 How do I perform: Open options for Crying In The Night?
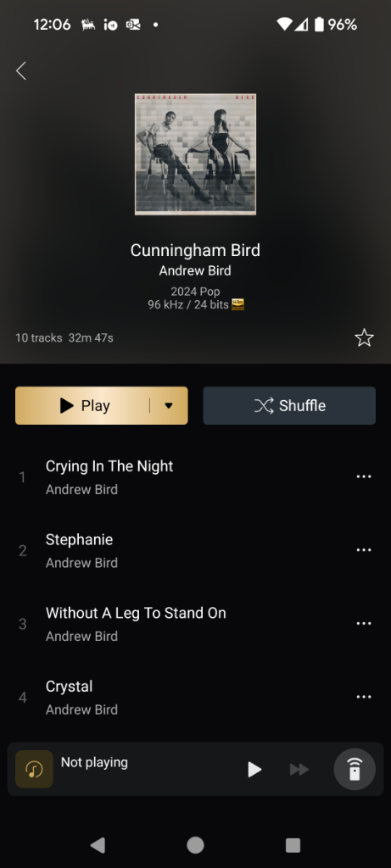tap(364, 476)
